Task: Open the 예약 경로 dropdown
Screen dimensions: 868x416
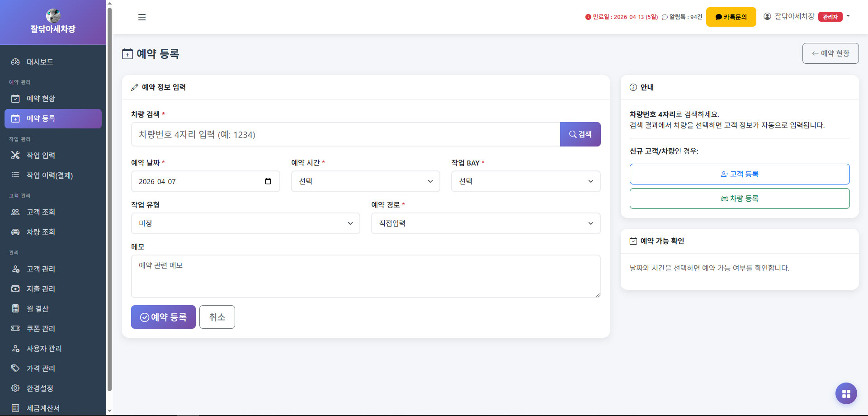Action: pos(486,223)
